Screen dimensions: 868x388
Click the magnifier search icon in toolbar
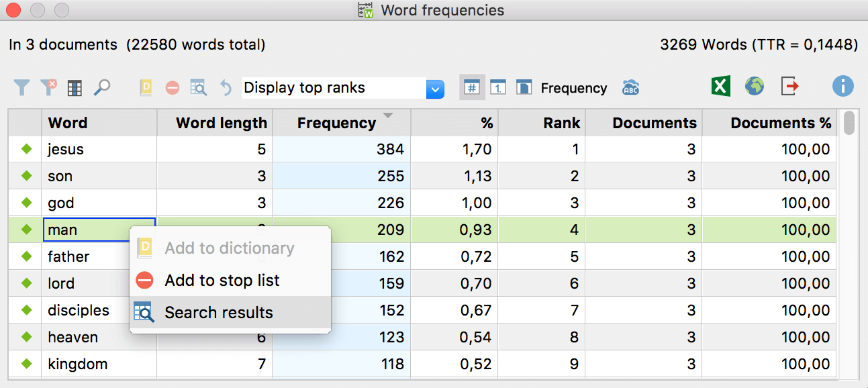[x=101, y=87]
